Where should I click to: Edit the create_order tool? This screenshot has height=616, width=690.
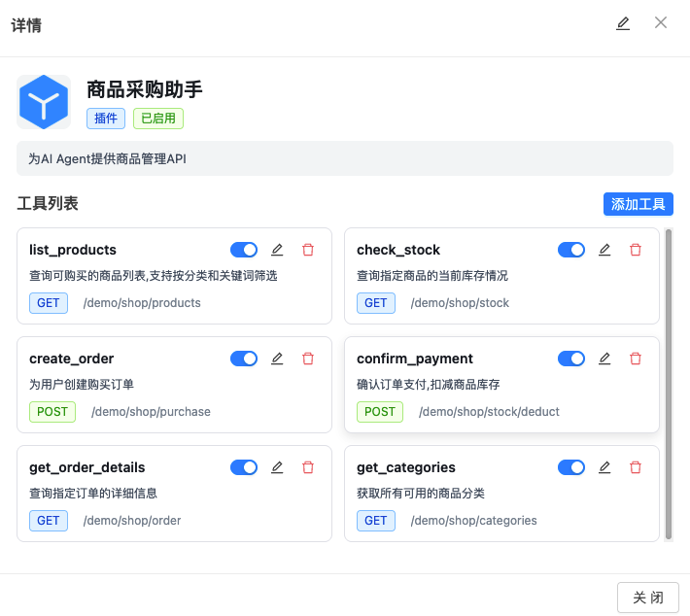coord(277,359)
